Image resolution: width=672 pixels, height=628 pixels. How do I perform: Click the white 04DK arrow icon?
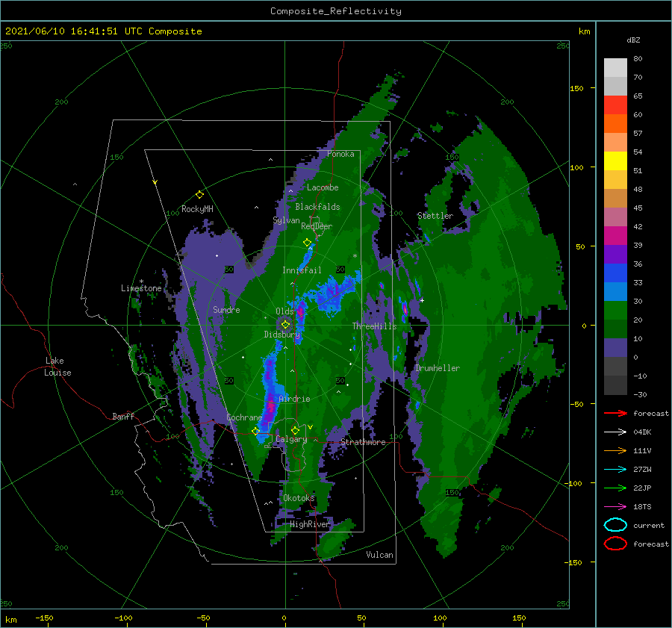[615, 432]
